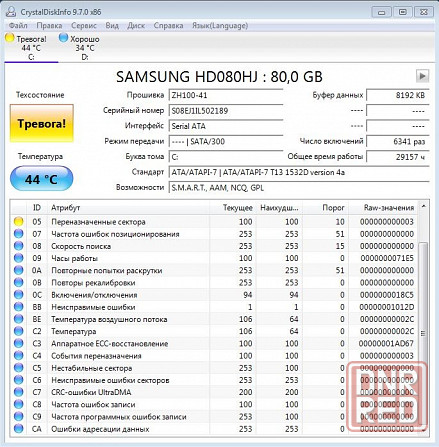The width and height of the screenshot is (439, 447).
Task: Click the Наихудш... column header
Action: point(279,208)
